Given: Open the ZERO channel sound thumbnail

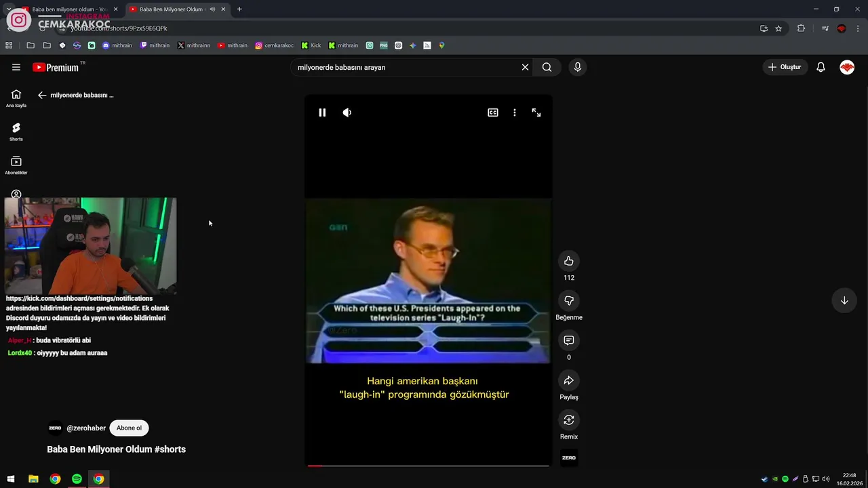Looking at the screenshot, I should 569,458.
